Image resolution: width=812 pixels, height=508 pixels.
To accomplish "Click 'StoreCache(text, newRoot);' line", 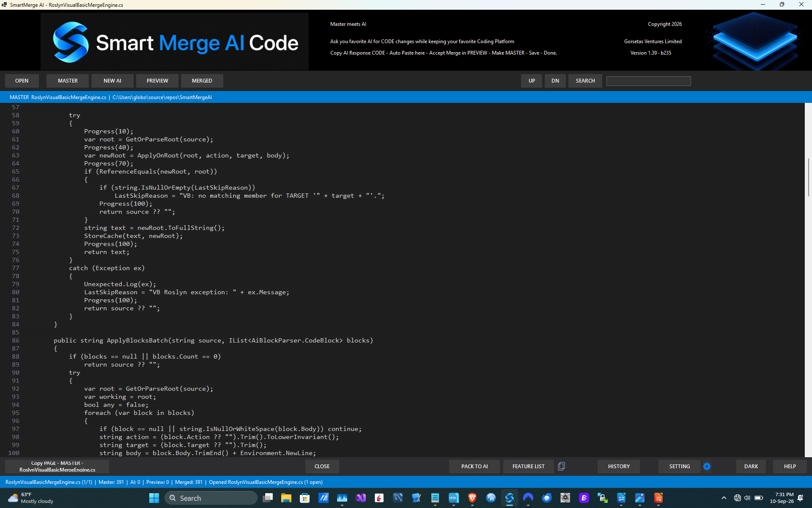I will tap(133, 236).
